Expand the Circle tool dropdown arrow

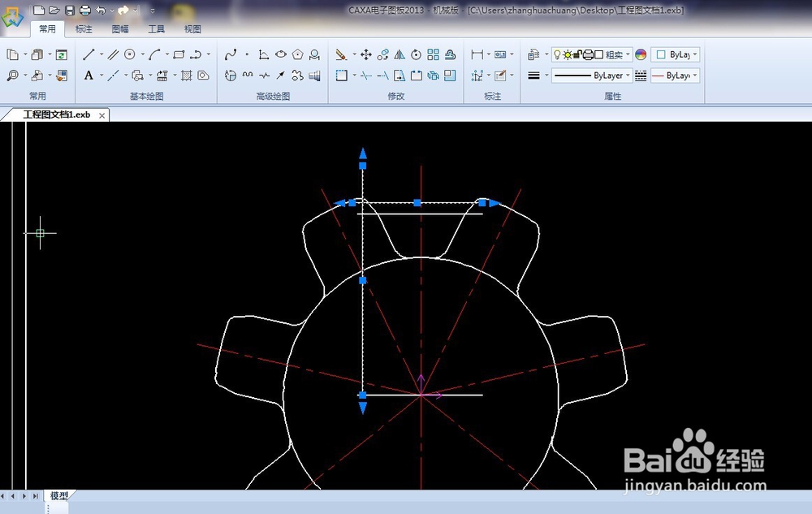tap(142, 54)
